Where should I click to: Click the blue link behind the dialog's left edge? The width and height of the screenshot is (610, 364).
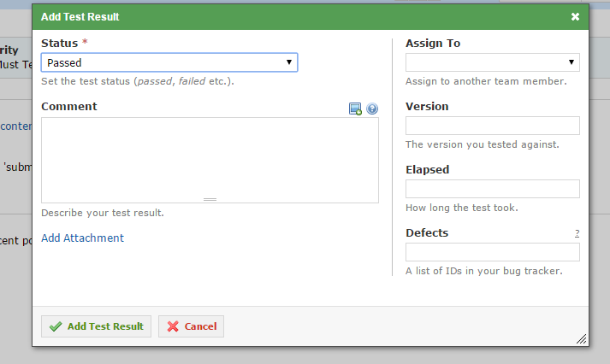point(16,126)
